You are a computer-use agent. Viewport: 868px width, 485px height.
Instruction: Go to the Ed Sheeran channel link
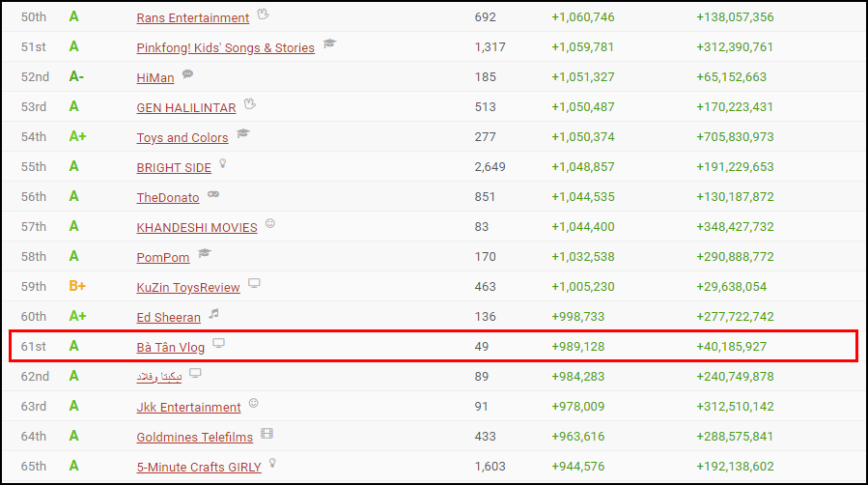point(168,318)
